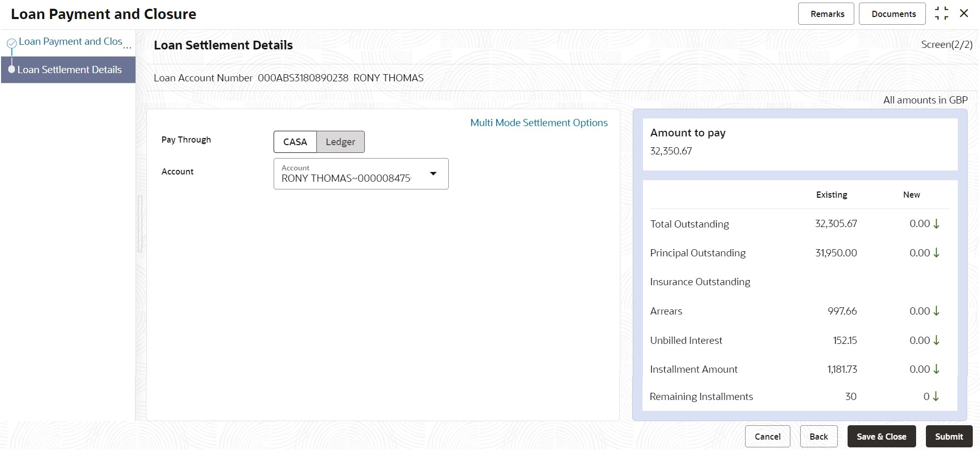980x452 pixels.
Task: Go to Loan Payment and Closure step
Action: pyautogui.click(x=71, y=42)
